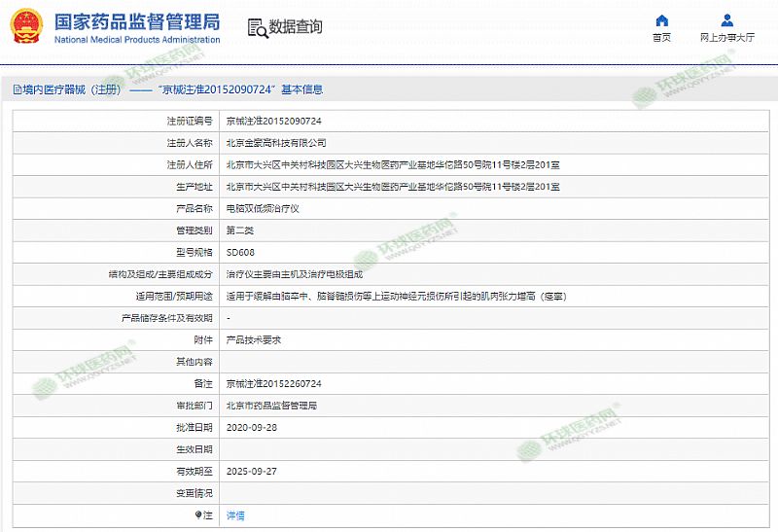
Task: Click the document icon before 境内医疗器械
Action: coord(17,89)
